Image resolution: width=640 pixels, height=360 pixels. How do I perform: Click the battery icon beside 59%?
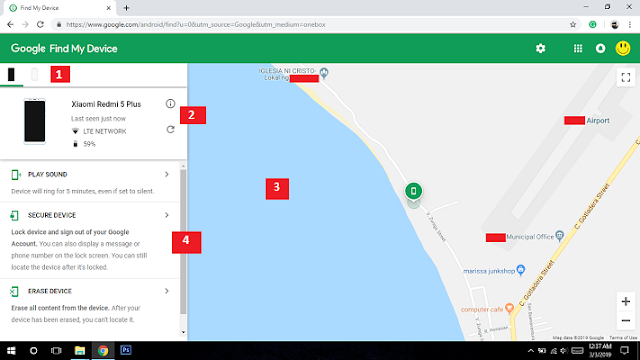(x=75, y=144)
